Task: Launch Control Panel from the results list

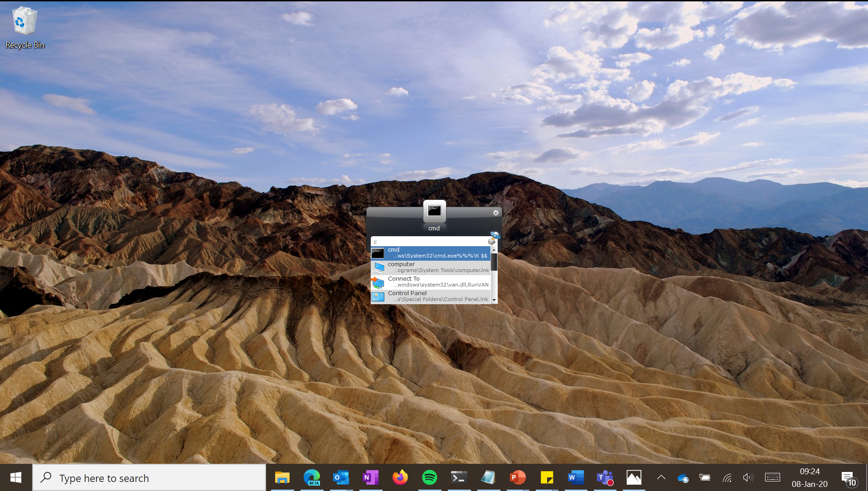Action: pyautogui.click(x=431, y=297)
